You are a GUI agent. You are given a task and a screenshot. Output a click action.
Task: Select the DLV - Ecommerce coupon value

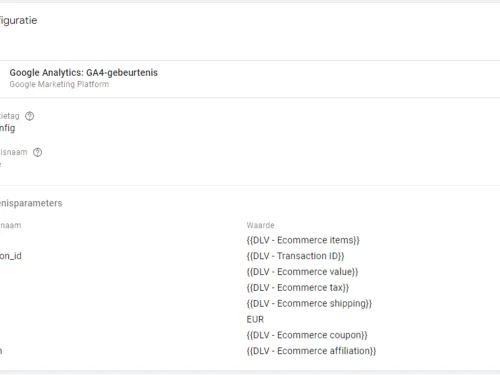307,335
